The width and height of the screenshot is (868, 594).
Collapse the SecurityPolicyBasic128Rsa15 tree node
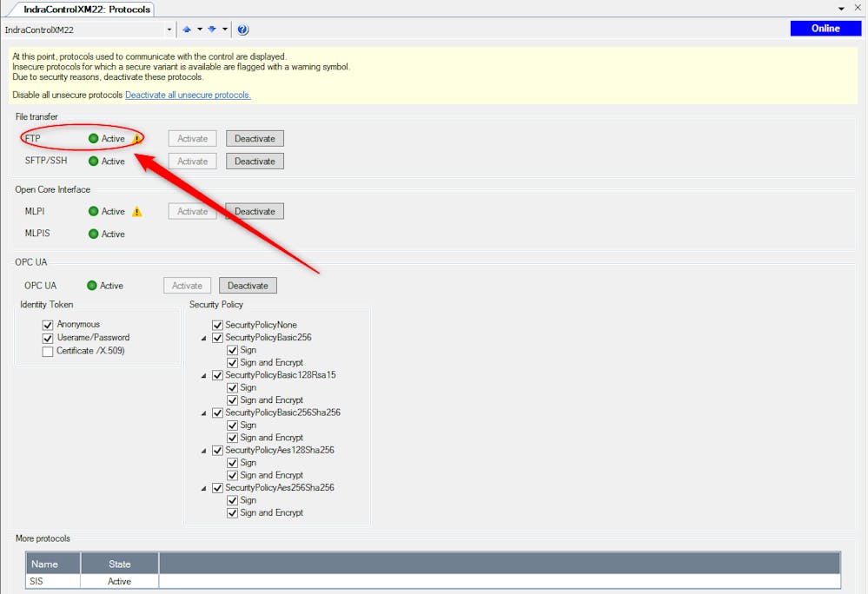(x=203, y=375)
